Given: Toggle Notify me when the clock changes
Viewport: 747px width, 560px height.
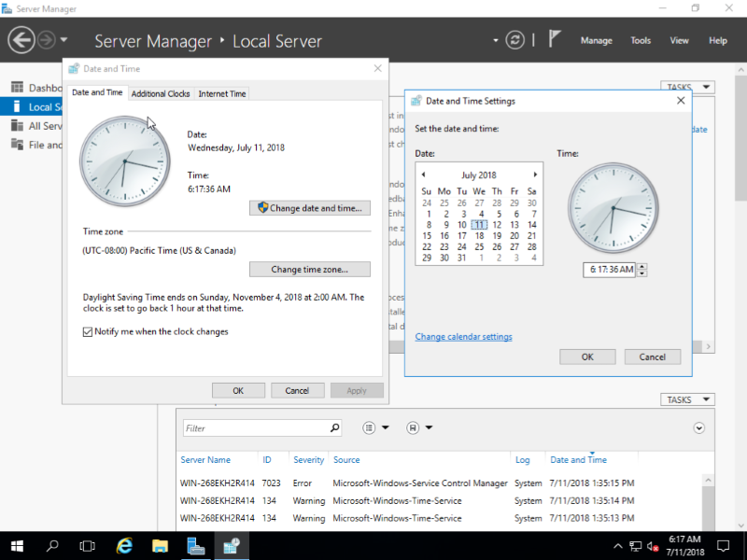Looking at the screenshot, I should [88, 332].
